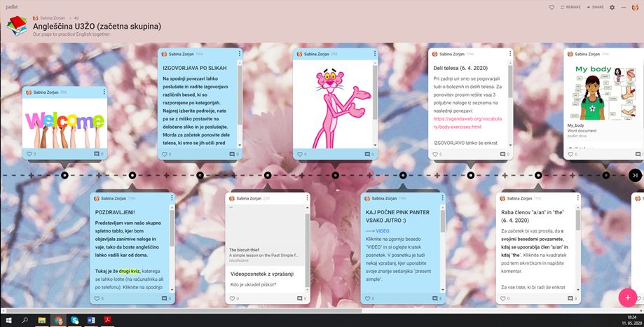The height and width of the screenshot is (327, 644).
Task: Open the SHARE option
Action: click(x=595, y=7)
